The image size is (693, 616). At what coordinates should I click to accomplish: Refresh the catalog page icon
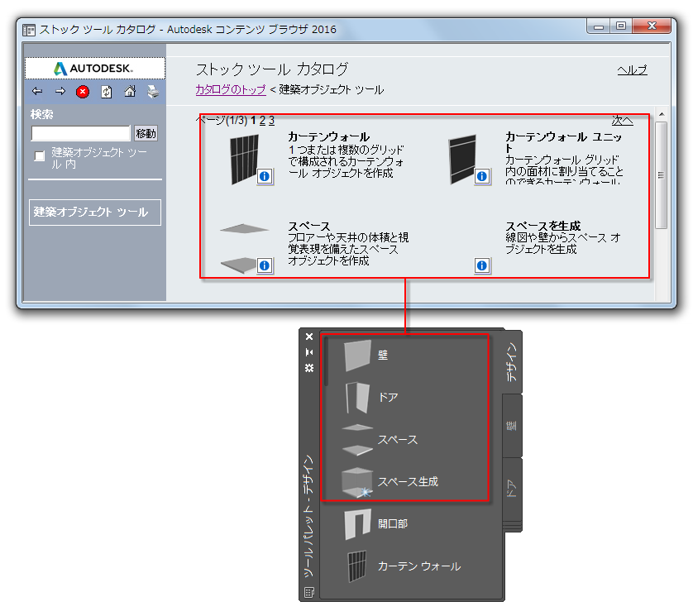tap(107, 92)
